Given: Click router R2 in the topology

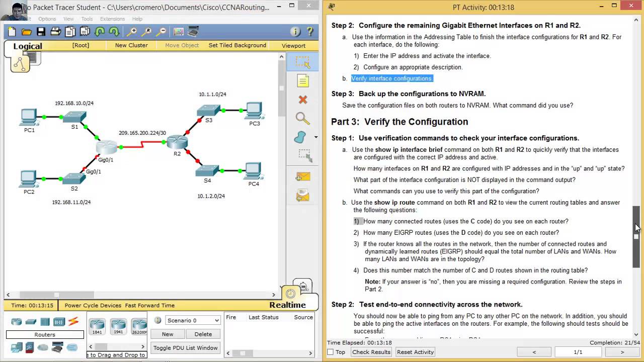Looking at the screenshot, I should coord(177,142).
